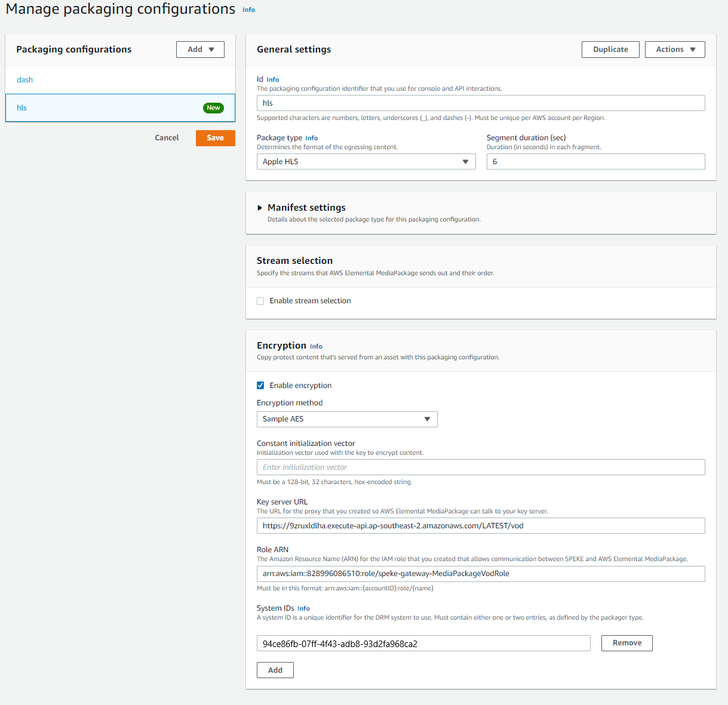Image resolution: width=728 pixels, height=705 pixels.
Task: Remove the listed System ID
Action: point(626,643)
